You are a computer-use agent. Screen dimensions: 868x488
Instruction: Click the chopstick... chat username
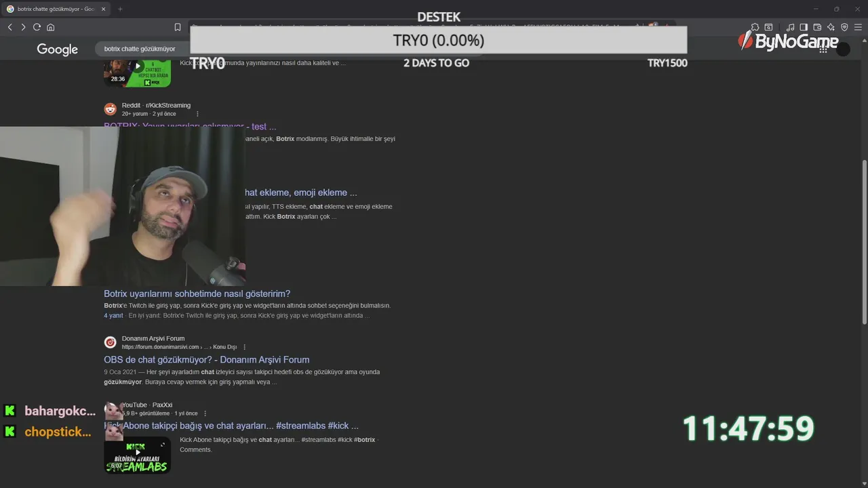[x=58, y=432]
